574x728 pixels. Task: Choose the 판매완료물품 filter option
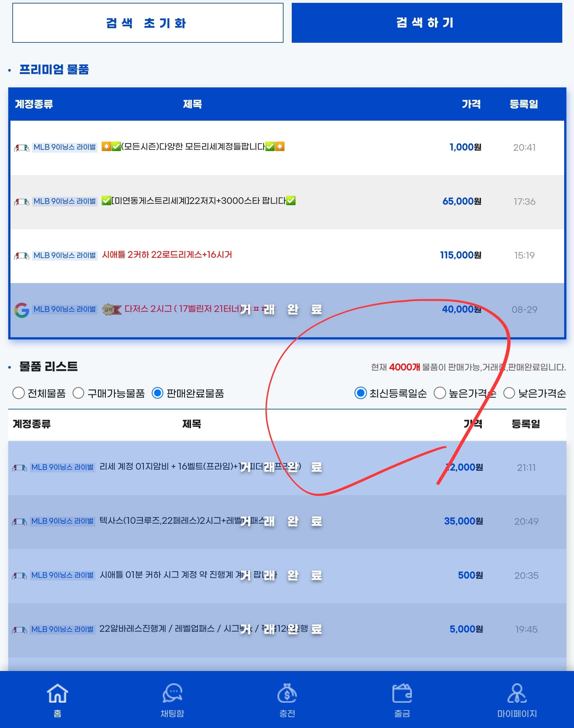158,393
